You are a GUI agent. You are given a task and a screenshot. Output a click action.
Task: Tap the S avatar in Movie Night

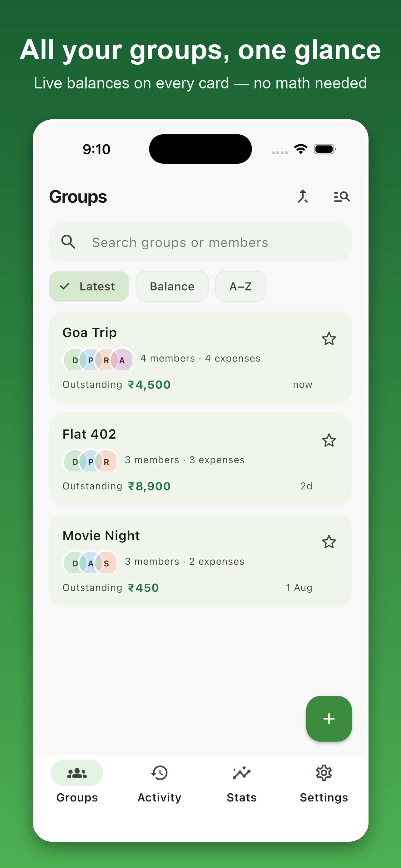point(106,562)
